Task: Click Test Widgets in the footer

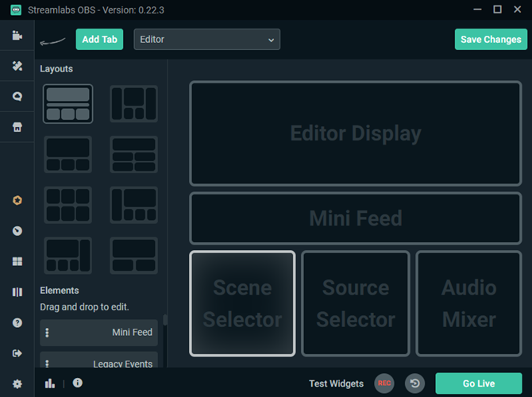Action: (336, 384)
